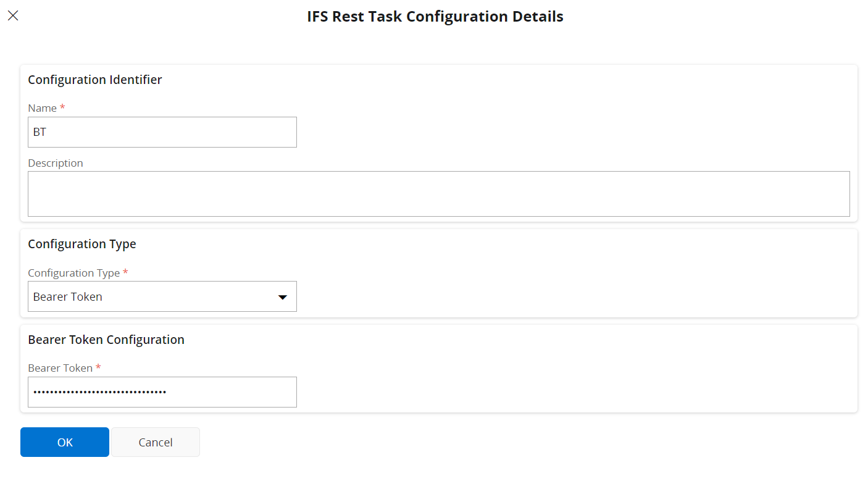
Task: Select the masked Bearer Token input
Action: (x=162, y=391)
